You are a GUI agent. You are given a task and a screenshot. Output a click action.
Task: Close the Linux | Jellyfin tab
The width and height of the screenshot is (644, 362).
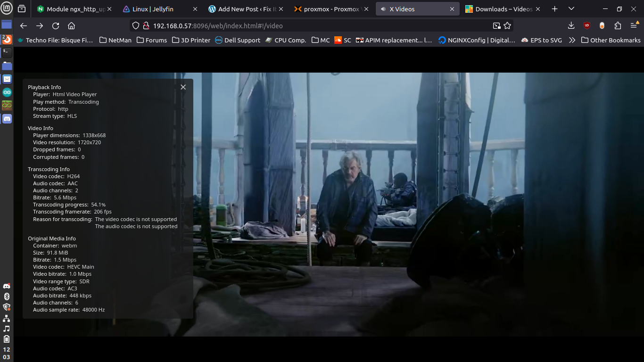coord(195,9)
